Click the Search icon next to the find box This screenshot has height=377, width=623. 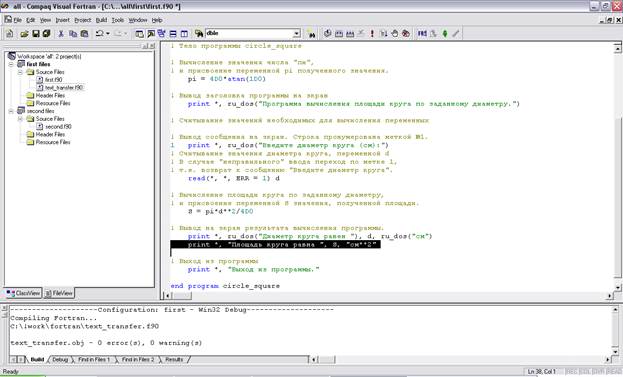tap(312, 34)
